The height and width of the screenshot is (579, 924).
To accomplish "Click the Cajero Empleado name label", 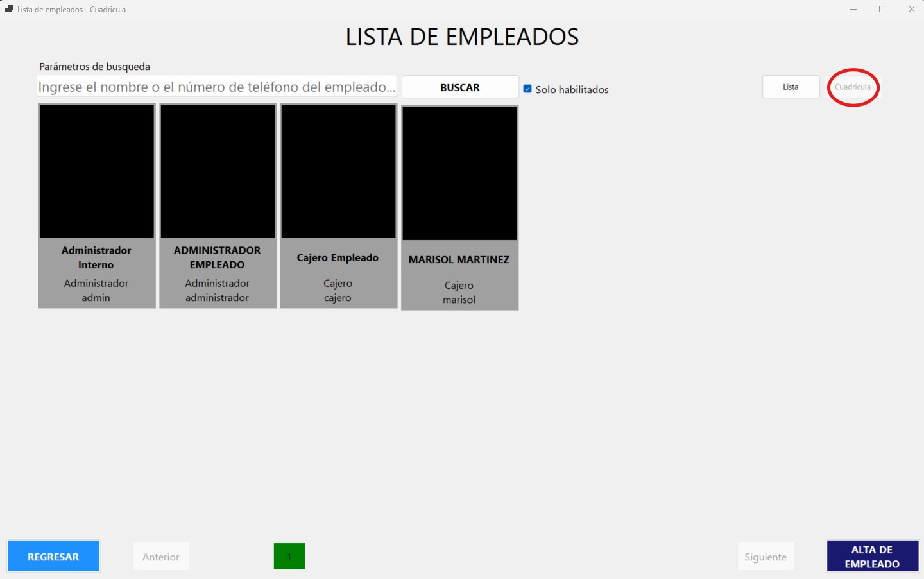I will 338,257.
